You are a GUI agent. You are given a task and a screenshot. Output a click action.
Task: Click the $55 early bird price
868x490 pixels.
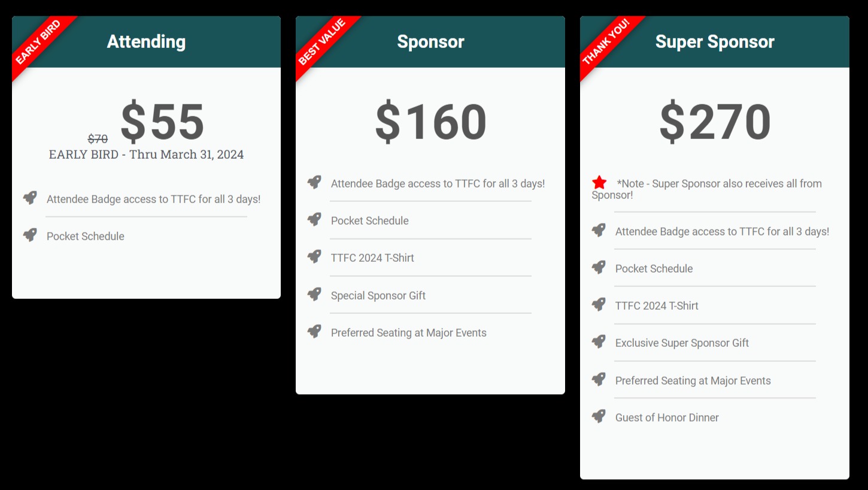point(162,122)
